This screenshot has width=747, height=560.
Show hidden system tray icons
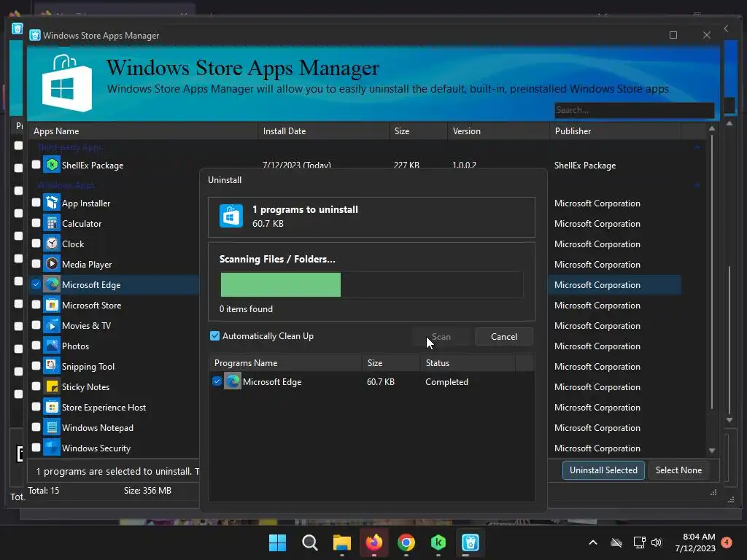click(593, 542)
